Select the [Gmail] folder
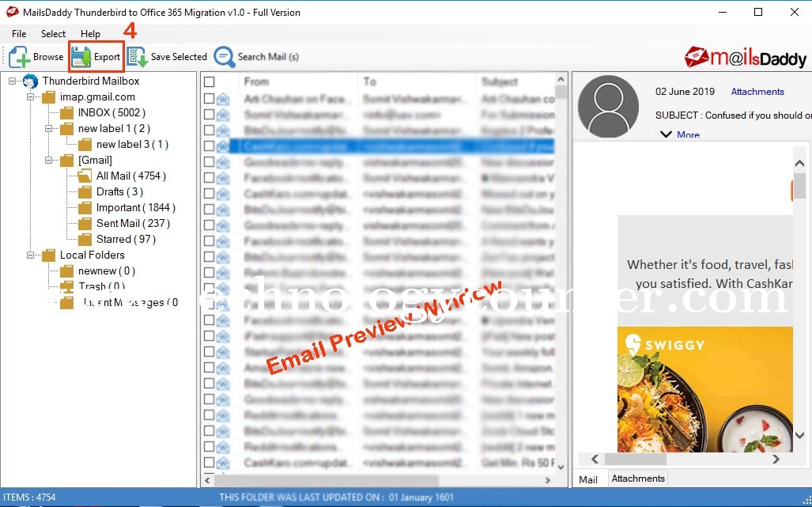The image size is (812, 507). 95,160
